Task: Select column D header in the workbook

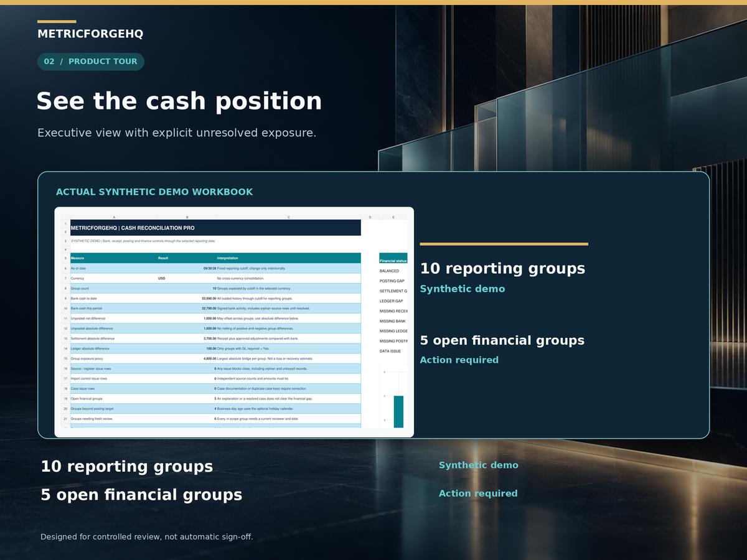Action: coord(370,217)
